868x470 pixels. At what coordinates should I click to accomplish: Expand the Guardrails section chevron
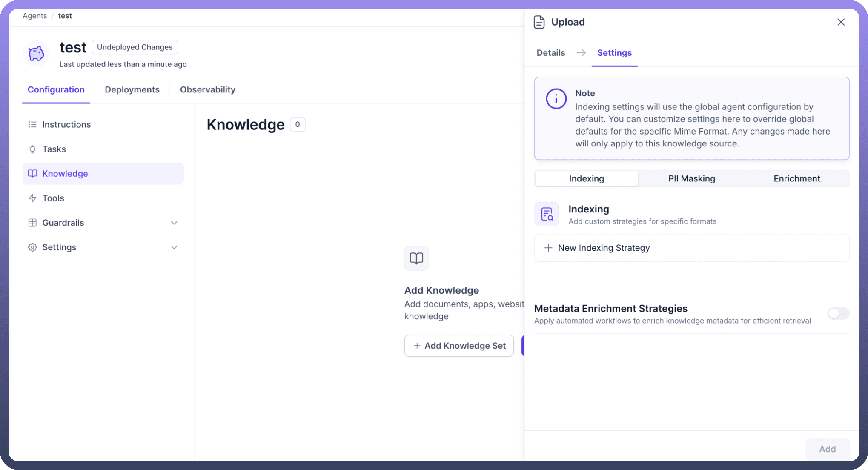point(174,223)
